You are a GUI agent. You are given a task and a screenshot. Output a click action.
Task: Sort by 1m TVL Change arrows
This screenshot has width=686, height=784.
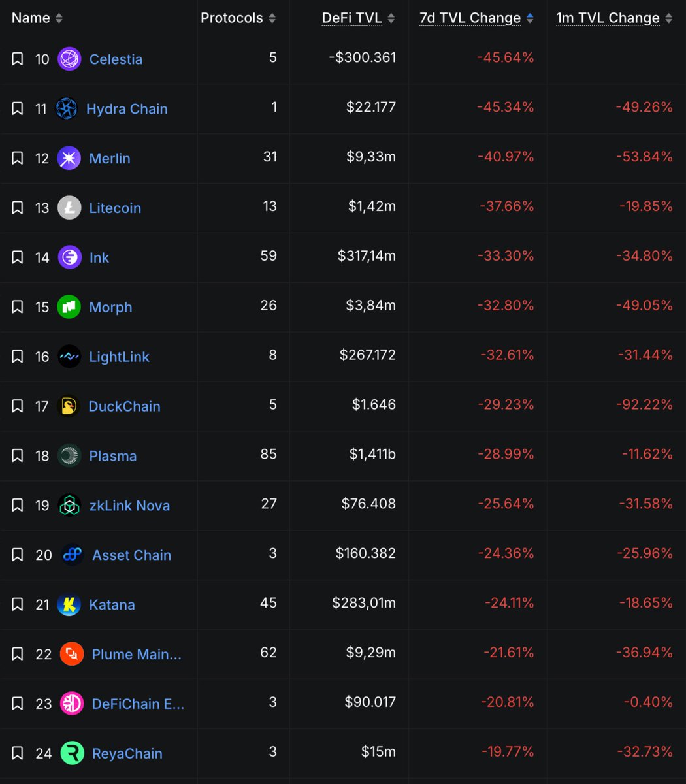pyautogui.click(x=668, y=18)
